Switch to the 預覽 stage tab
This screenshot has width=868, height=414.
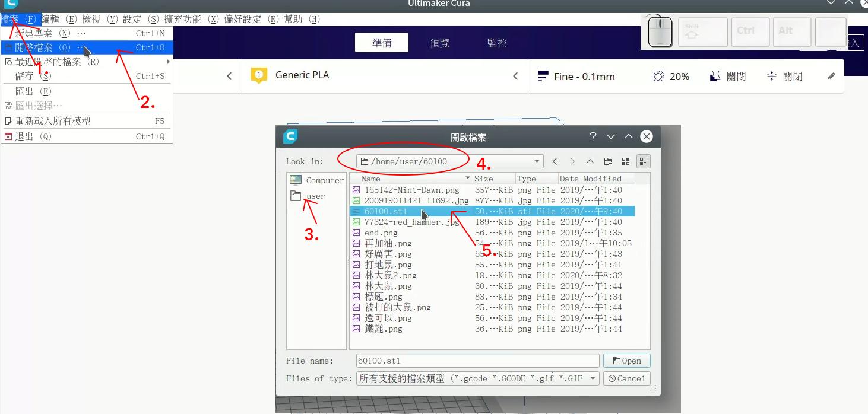point(439,43)
